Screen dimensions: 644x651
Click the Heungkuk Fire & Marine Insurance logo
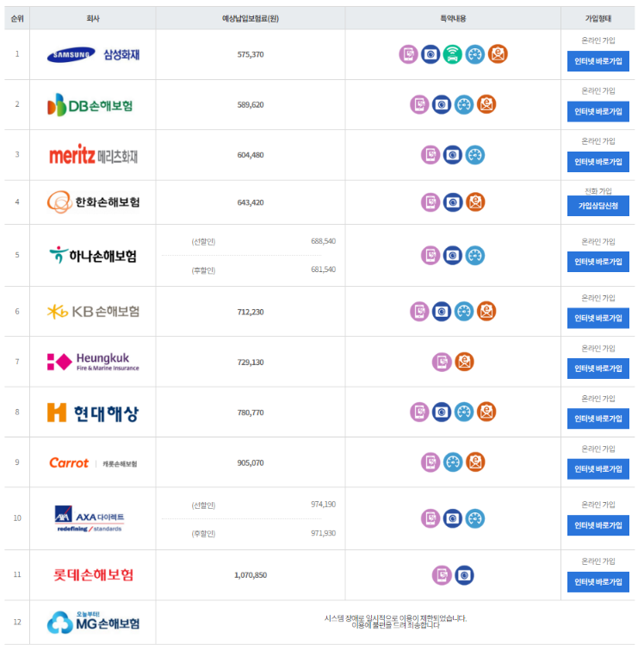(93, 362)
